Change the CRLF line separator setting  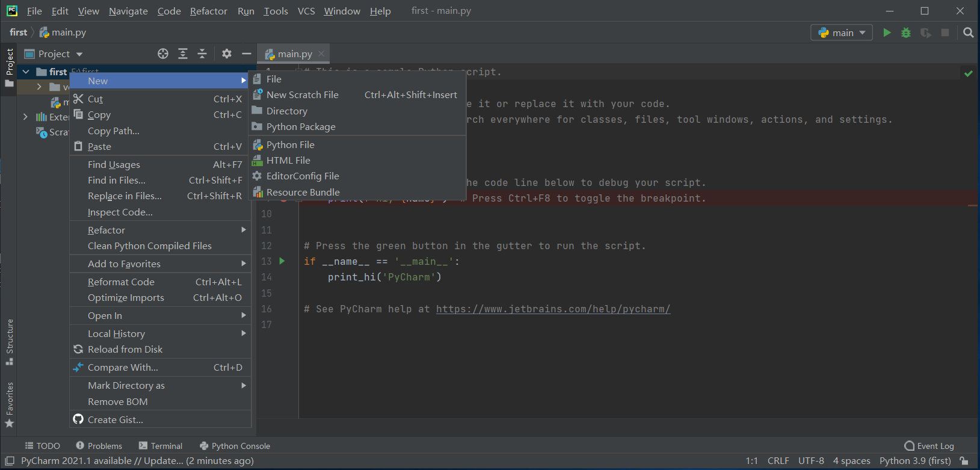point(778,461)
